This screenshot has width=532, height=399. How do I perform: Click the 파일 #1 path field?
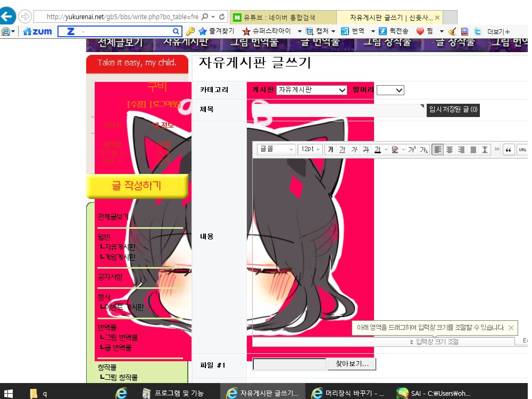coord(289,364)
